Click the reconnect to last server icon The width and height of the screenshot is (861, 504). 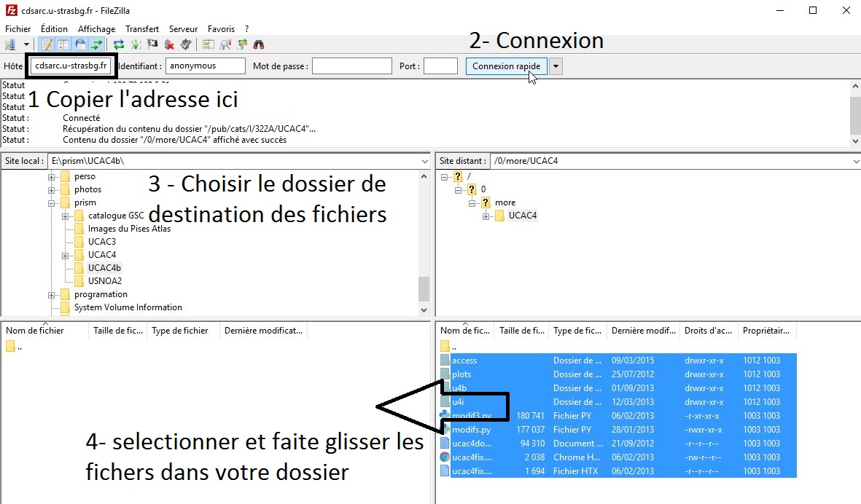click(186, 44)
